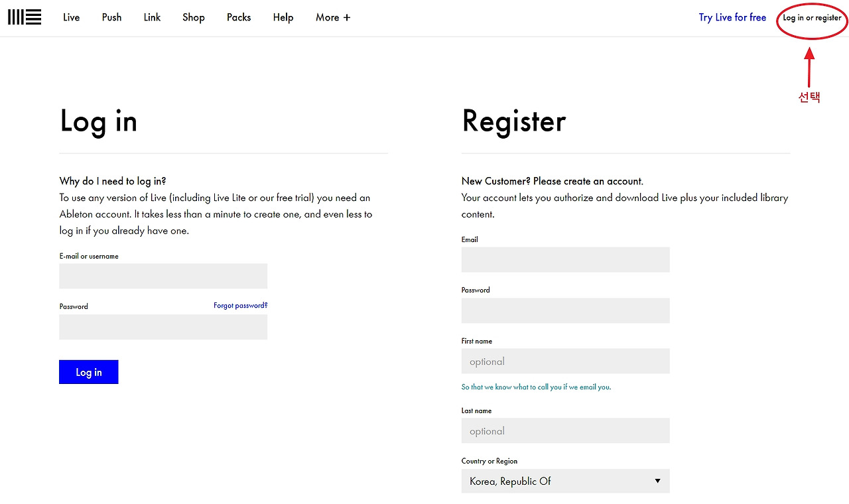Click Try Live for free link
The width and height of the screenshot is (849, 504).
(732, 17)
